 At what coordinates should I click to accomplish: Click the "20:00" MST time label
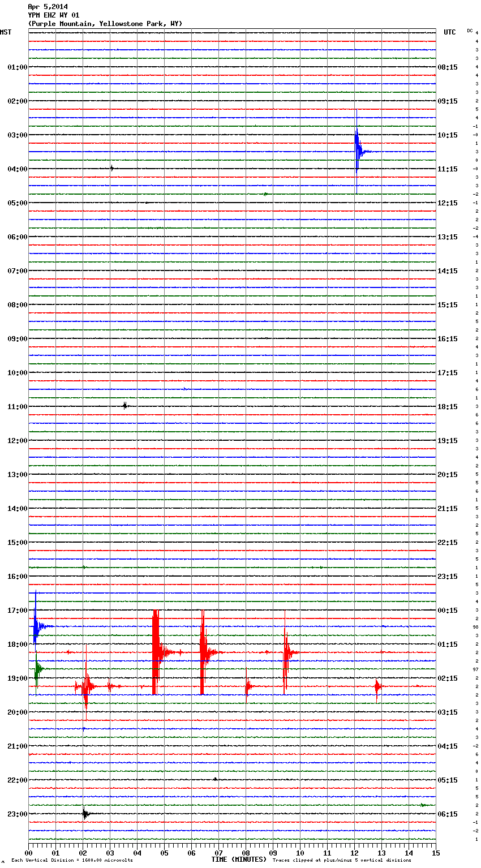pos(18,712)
